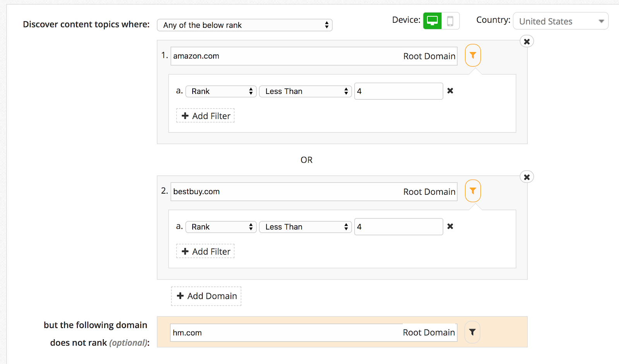Click the Add Domain button

[x=206, y=296]
